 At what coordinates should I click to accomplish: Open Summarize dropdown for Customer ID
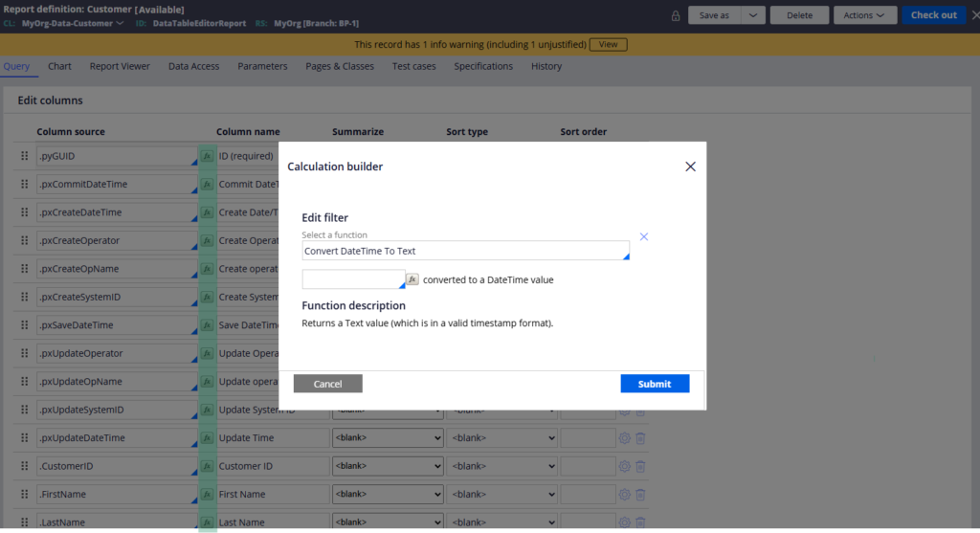(388, 466)
